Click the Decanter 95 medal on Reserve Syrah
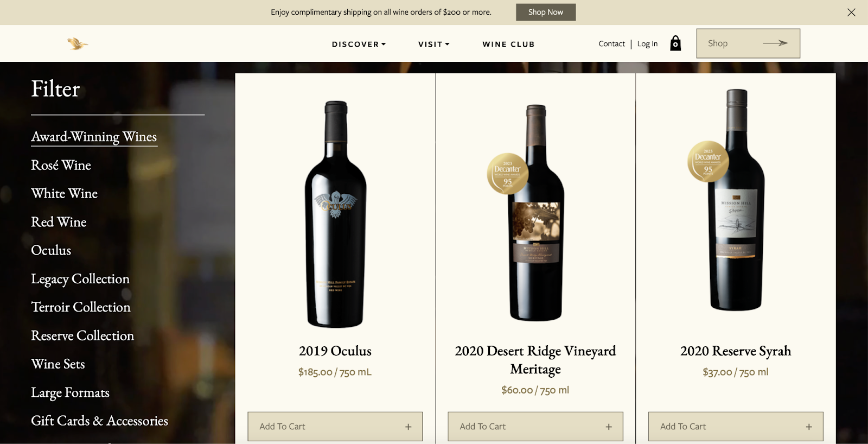The image size is (868, 444). pyautogui.click(x=708, y=162)
